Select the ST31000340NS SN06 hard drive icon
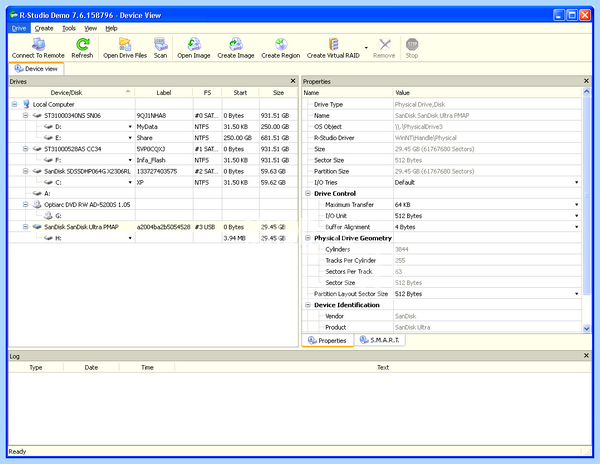Screen dimensions: 600x464 [37, 116]
